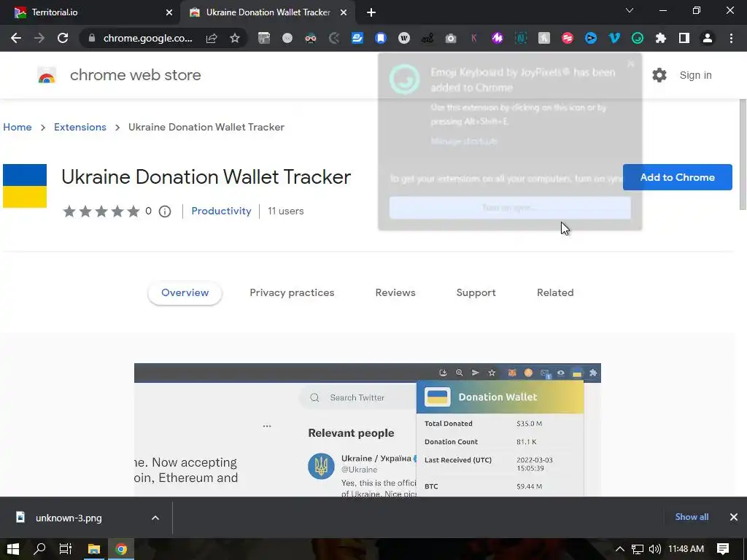Open the blue play-button extension icon

pyautogui.click(x=591, y=38)
